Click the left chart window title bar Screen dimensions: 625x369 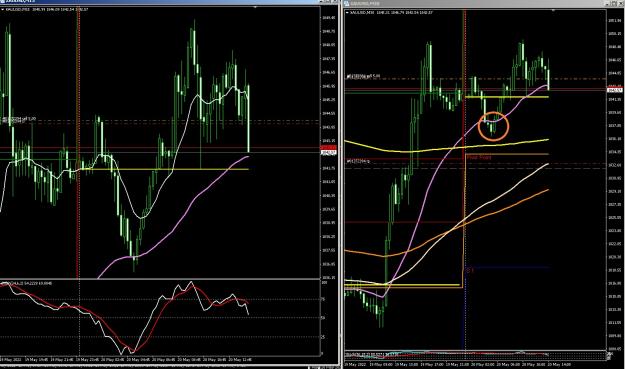(x=169, y=2)
